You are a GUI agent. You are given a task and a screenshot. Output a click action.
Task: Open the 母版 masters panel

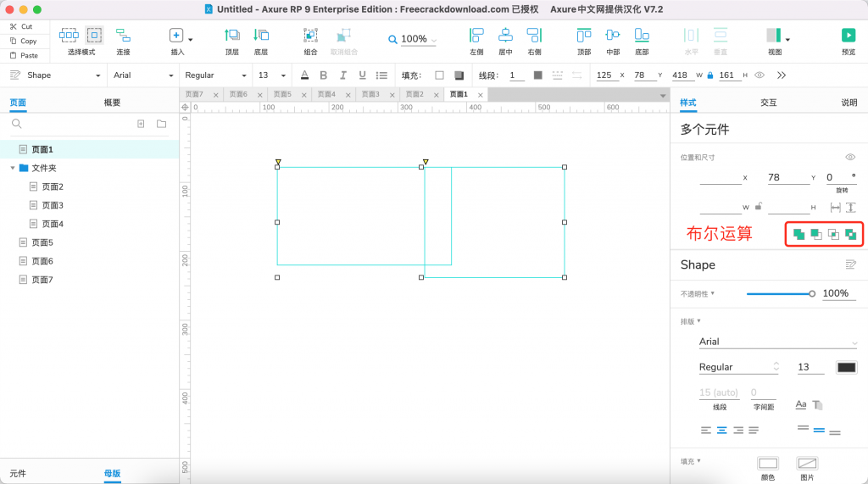(x=112, y=473)
